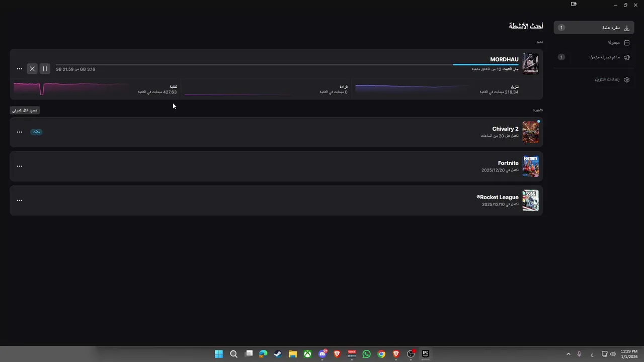Click the MORDHAU game thumbnail
Image resolution: width=644 pixels, height=362 pixels.
(x=530, y=64)
